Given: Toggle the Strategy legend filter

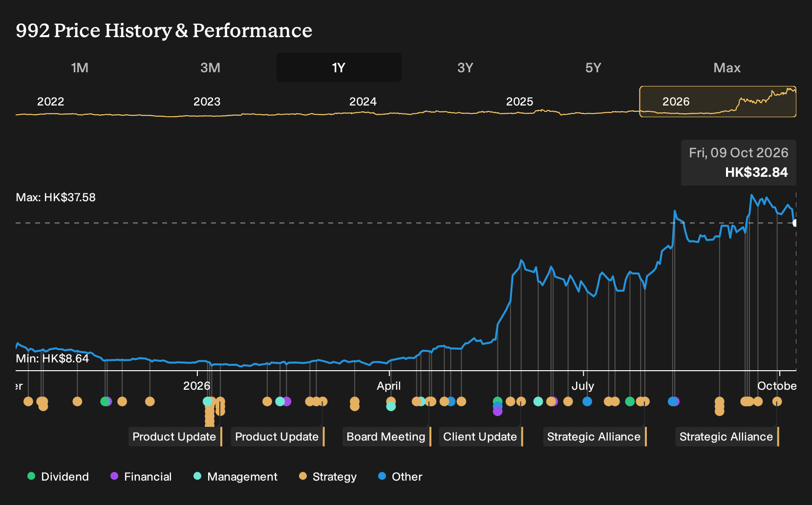Looking at the screenshot, I should click(328, 476).
